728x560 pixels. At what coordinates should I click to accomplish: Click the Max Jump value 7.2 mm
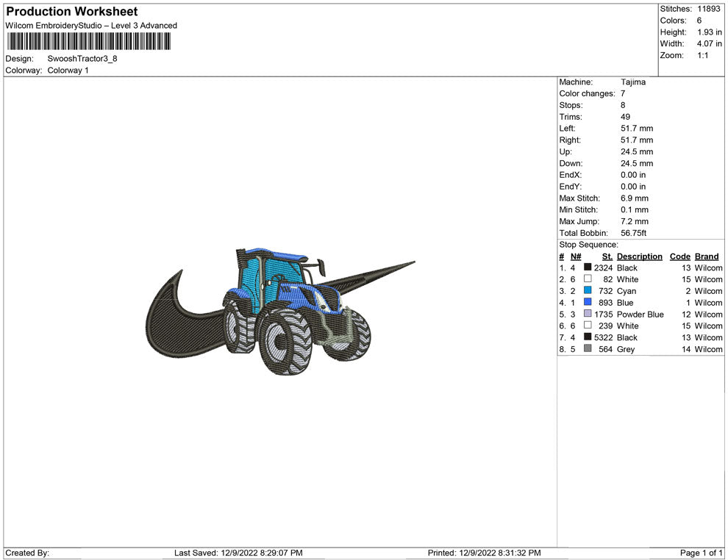pos(635,221)
